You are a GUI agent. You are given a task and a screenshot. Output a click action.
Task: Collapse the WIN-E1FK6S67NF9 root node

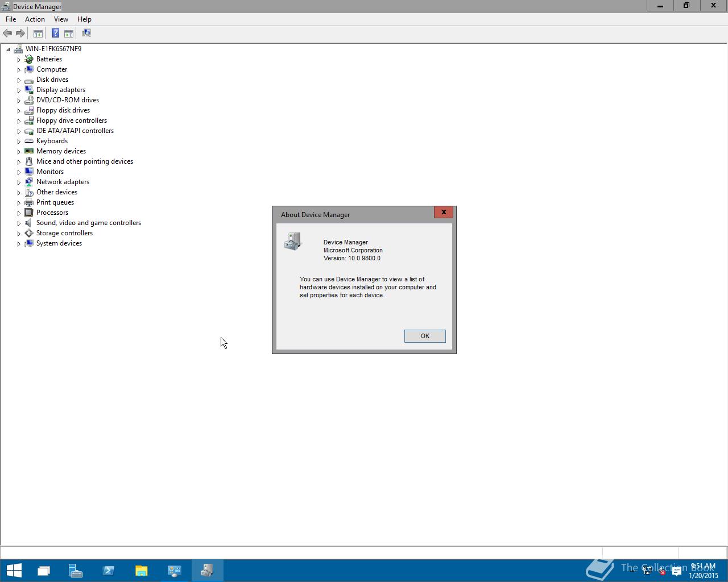(x=8, y=49)
